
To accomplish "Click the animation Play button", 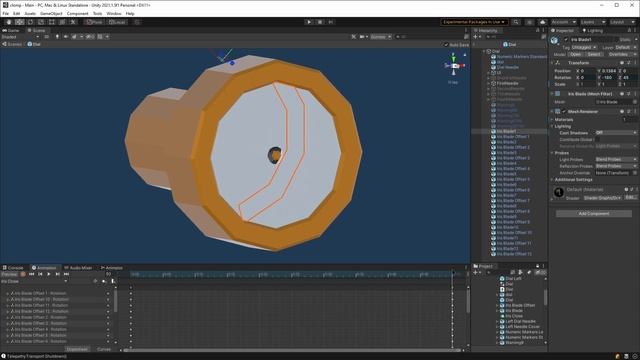I will (49, 274).
